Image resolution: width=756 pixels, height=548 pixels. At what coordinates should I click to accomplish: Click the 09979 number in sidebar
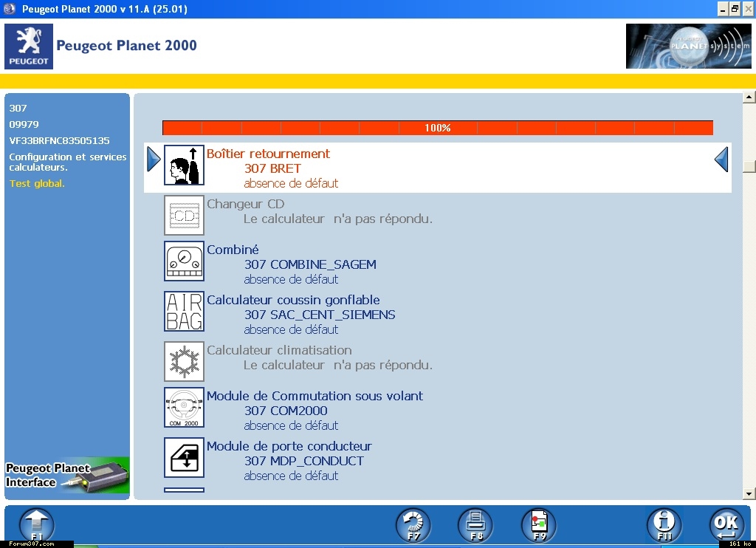[24, 124]
